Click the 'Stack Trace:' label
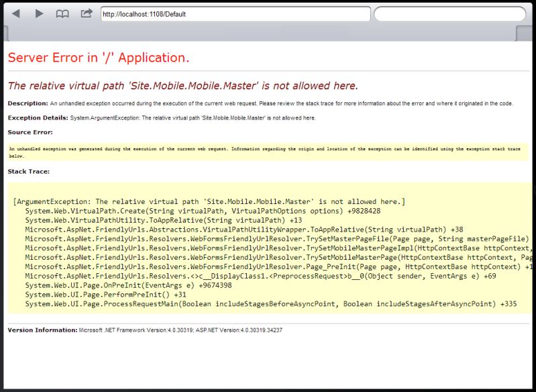 [29, 171]
